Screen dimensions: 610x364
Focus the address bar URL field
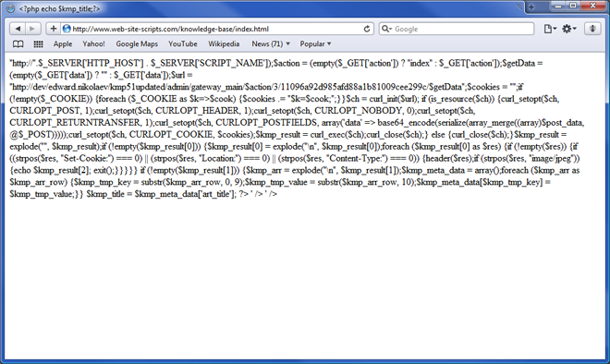(216, 29)
